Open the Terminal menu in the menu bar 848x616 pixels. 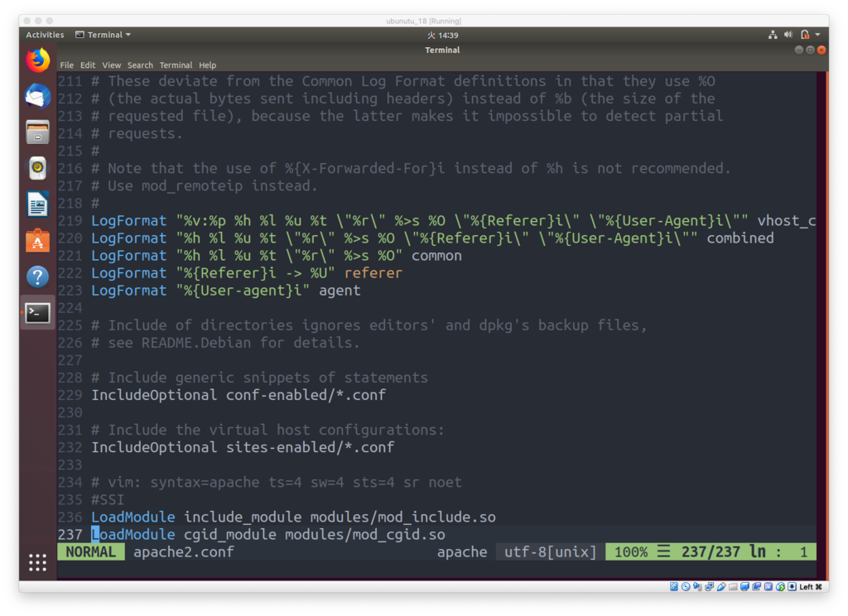[x=176, y=65]
